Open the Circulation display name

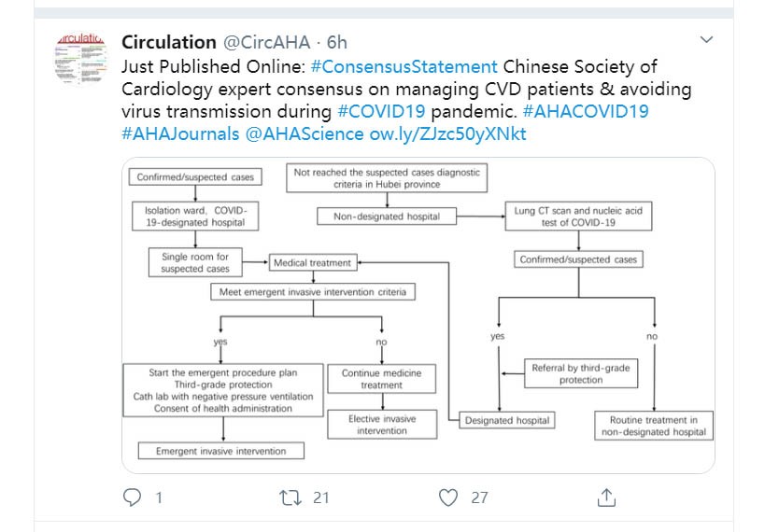pos(169,42)
